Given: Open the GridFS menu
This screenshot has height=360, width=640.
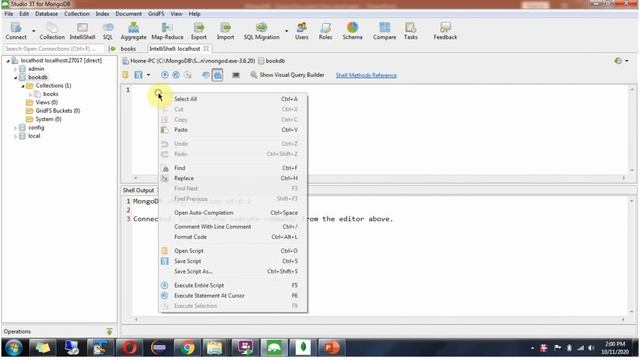Looking at the screenshot, I should [156, 13].
